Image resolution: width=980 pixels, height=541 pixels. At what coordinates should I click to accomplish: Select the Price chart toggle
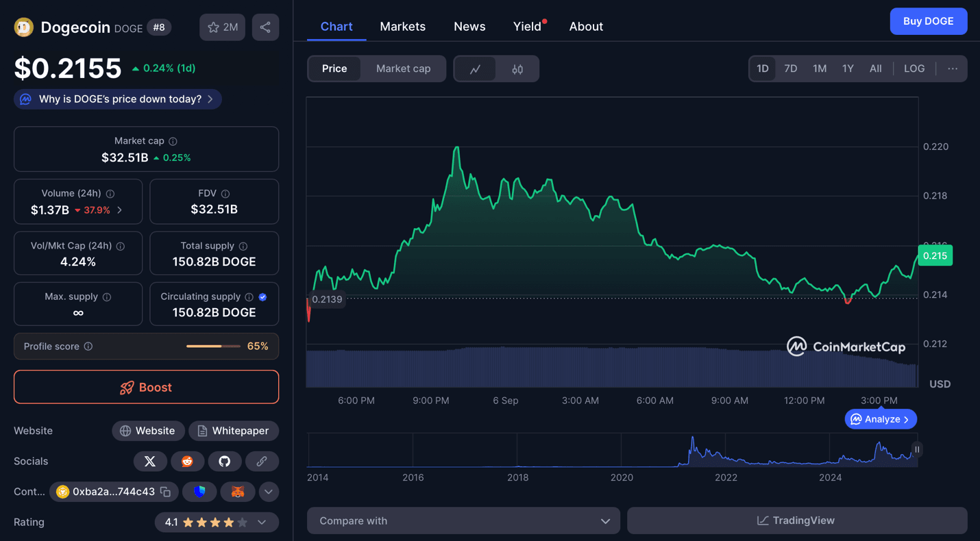(334, 68)
